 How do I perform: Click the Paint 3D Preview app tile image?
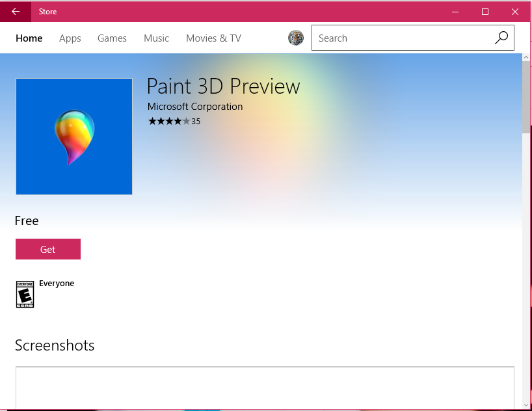click(73, 136)
